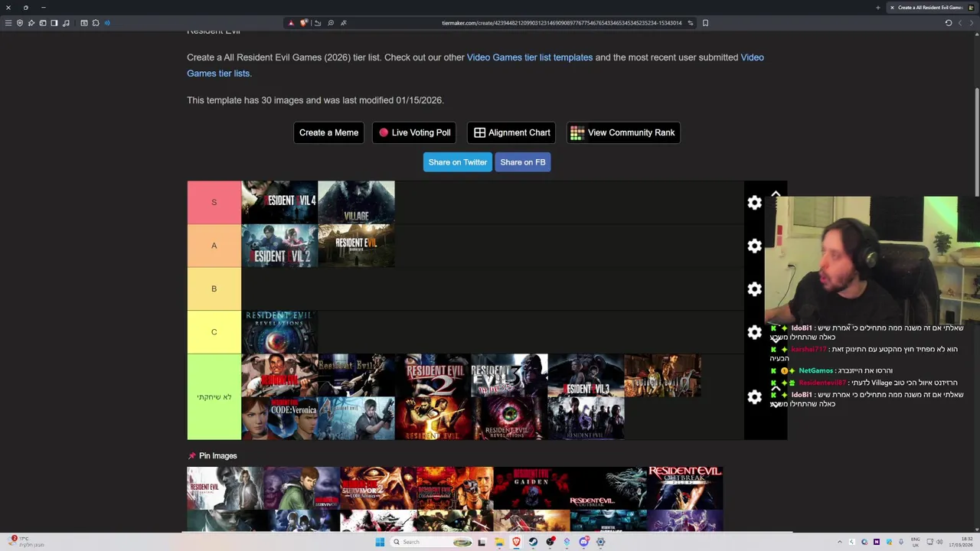Viewport: 980px width, 551px height.
Task: Open the Brave Rewards triangle icon
Action: [x=291, y=23]
